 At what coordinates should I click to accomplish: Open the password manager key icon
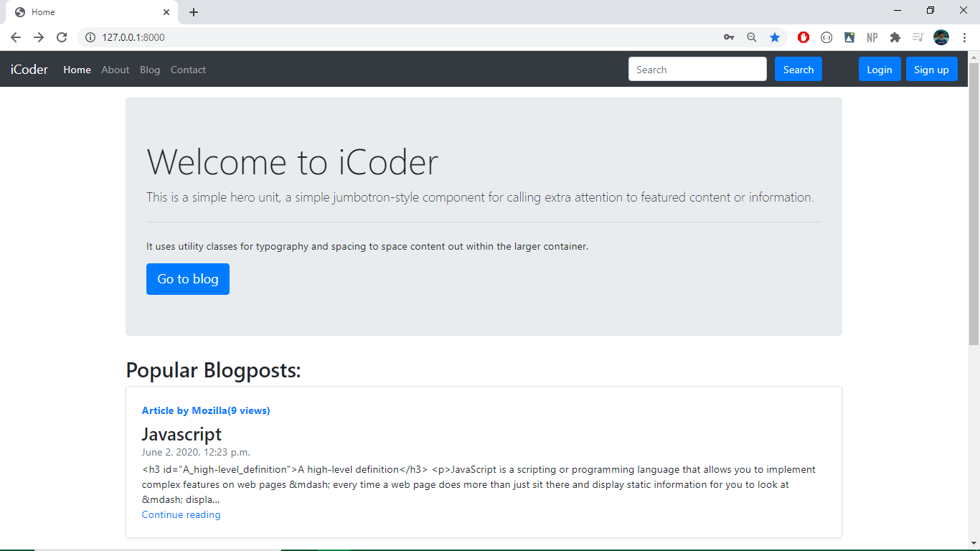(x=728, y=37)
